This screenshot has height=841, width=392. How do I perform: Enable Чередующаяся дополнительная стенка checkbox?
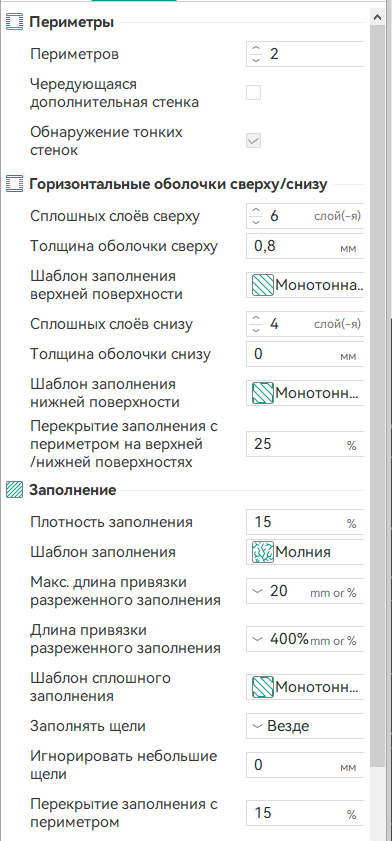click(x=254, y=92)
